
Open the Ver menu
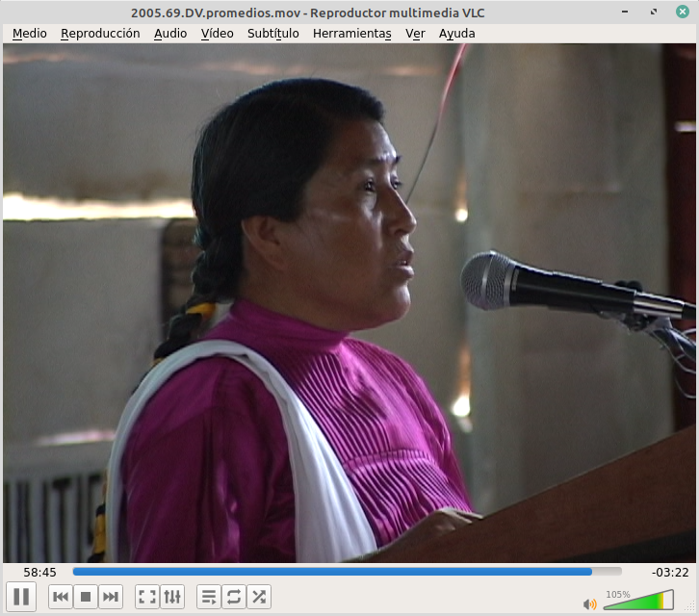coord(415,34)
